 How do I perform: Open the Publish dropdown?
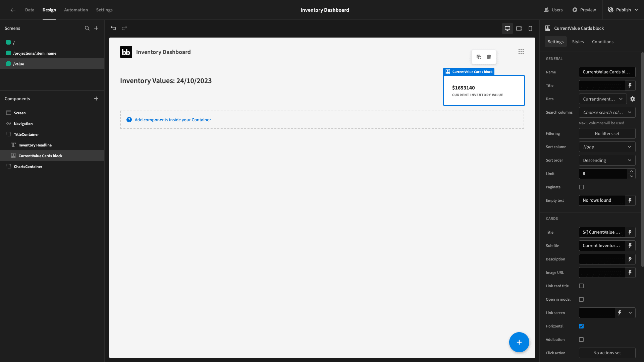coord(623,10)
